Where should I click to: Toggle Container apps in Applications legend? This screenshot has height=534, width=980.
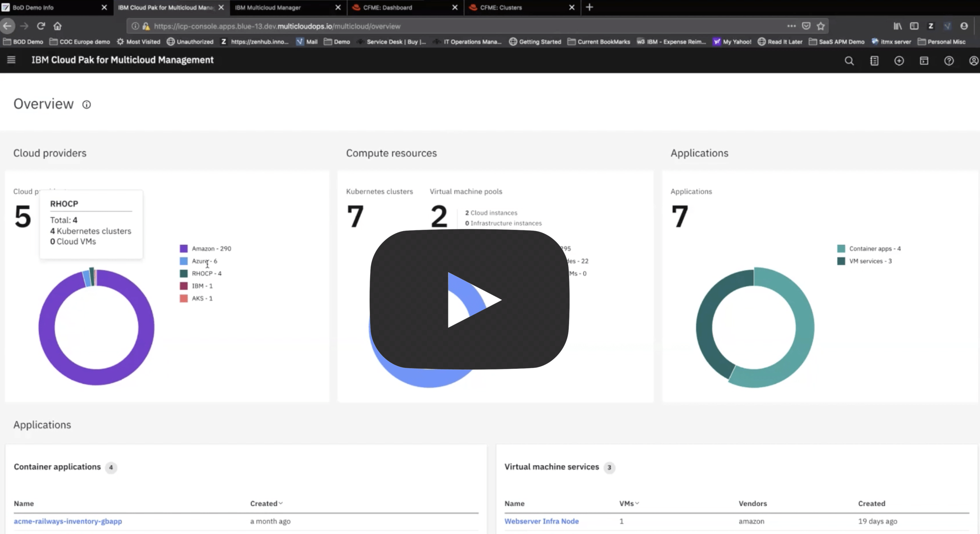871,248
